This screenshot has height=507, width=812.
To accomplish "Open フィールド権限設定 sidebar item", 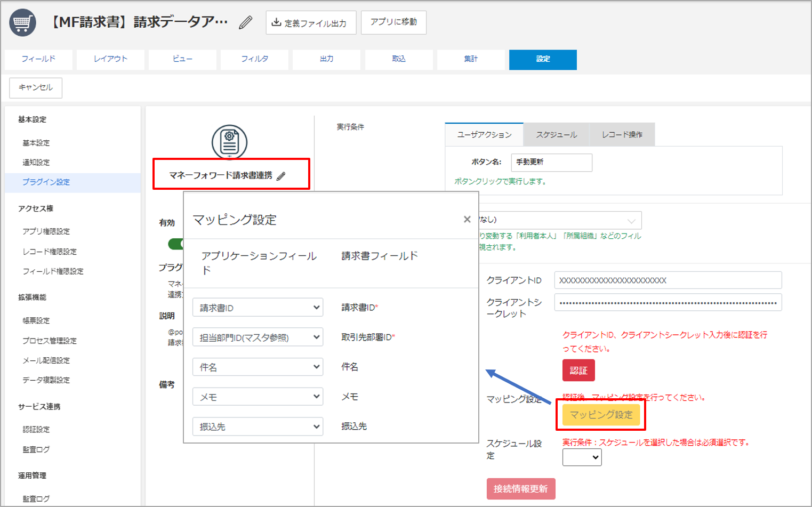I will coord(53,271).
